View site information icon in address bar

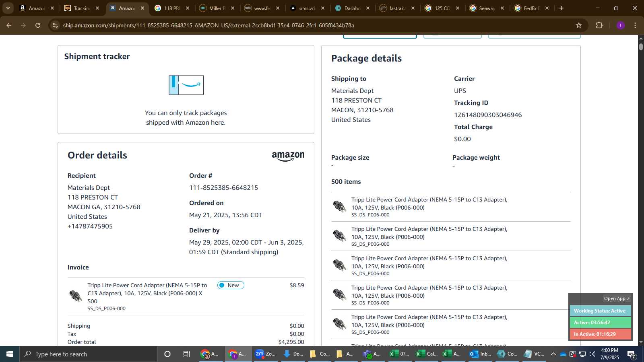(x=55, y=25)
